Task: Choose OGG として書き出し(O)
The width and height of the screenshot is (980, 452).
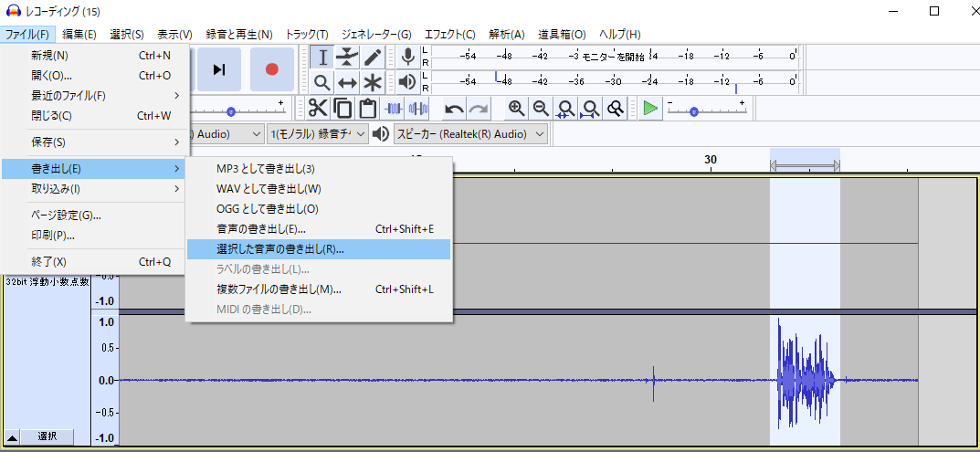Action: [319, 209]
